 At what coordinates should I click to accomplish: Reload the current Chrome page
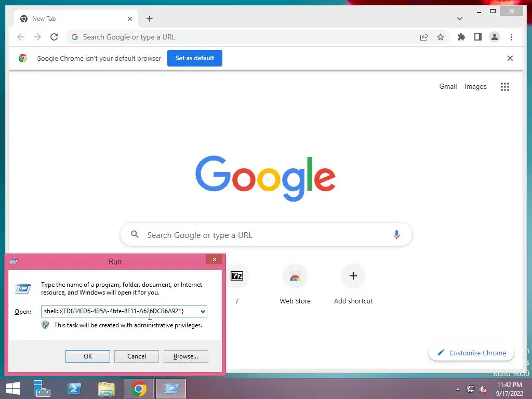click(x=54, y=37)
